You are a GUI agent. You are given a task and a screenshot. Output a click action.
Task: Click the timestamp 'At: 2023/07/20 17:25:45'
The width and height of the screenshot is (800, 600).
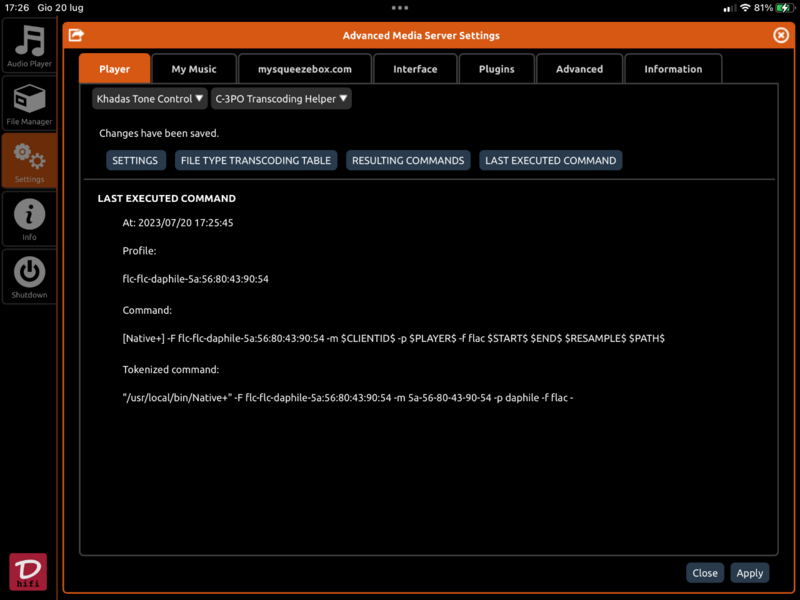(178, 222)
